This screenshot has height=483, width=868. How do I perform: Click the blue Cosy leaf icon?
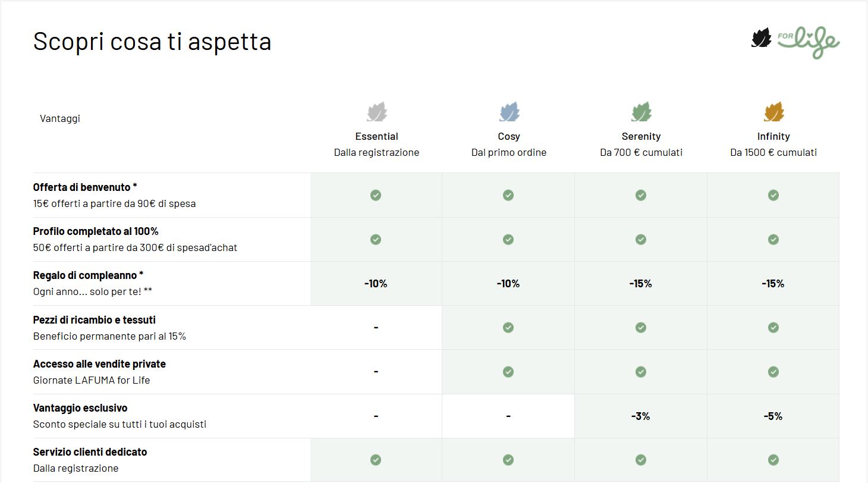[x=510, y=112]
